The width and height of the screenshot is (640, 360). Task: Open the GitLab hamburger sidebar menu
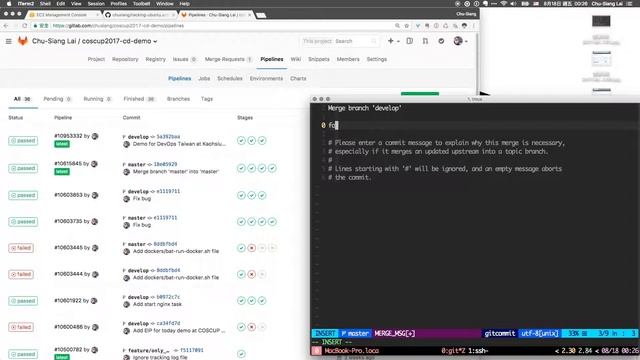pyautogui.click(x=9, y=41)
